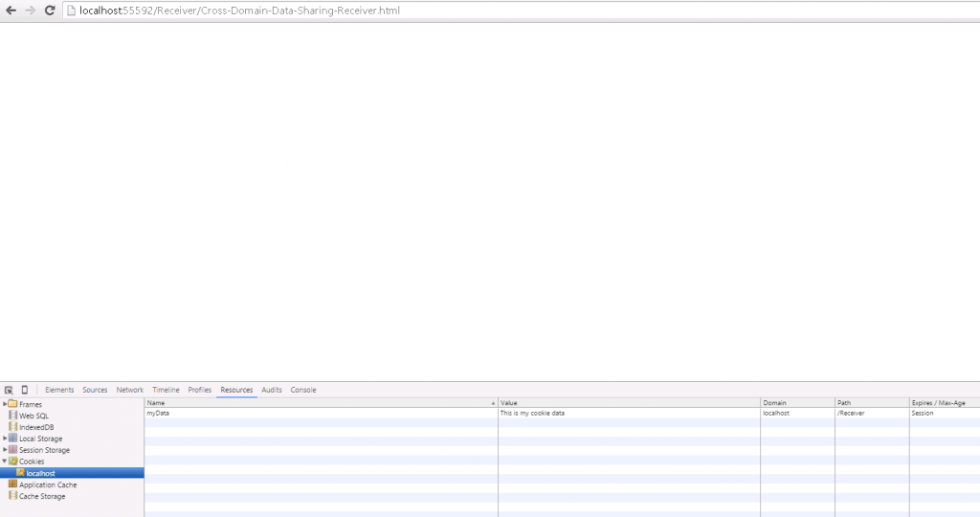Screen dimensions: 980x517
Task: Click the Cookies icon
Action: (12, 461)
